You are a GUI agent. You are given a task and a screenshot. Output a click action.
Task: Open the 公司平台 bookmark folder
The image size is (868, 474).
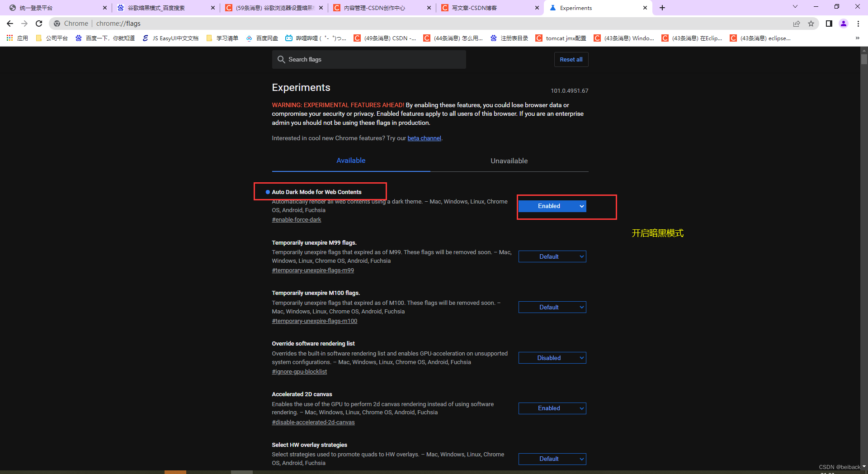point(52,38)
